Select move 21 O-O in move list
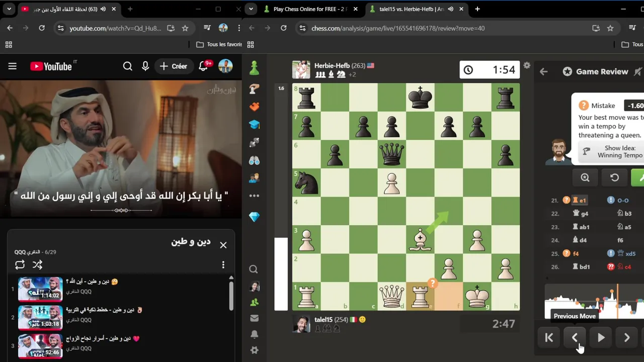 [622, 201]
